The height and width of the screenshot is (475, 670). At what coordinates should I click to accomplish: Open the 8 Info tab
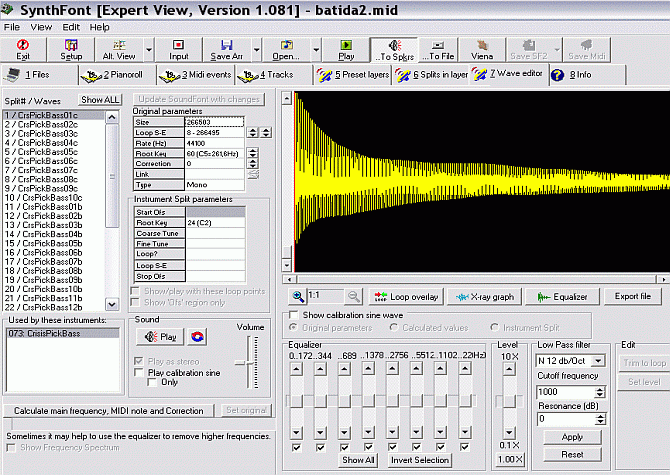point(587,75)
